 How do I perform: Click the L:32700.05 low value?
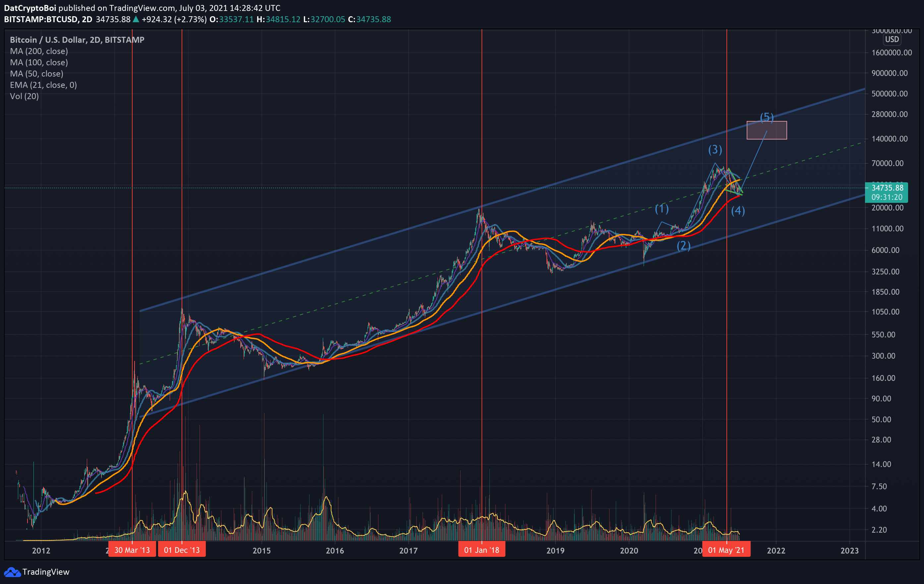click(324, 19)
